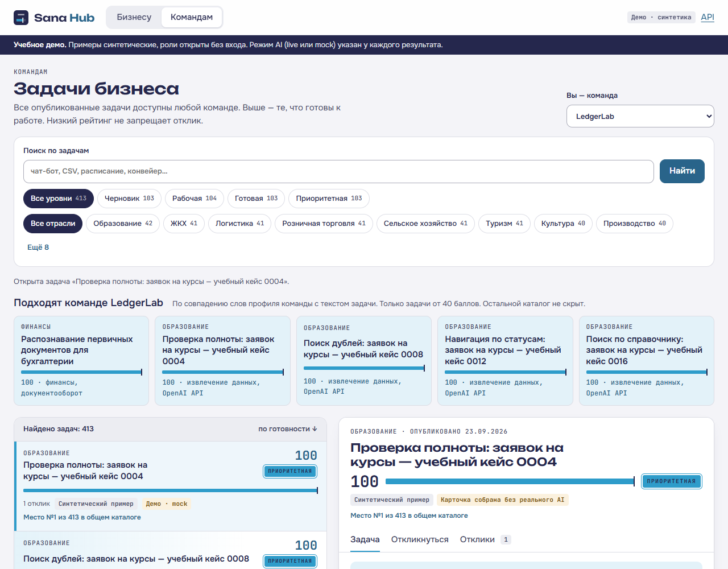Click the Найти search button
Image resolution: width=728 pixels, height=569 pixels.
click(682, 171)
